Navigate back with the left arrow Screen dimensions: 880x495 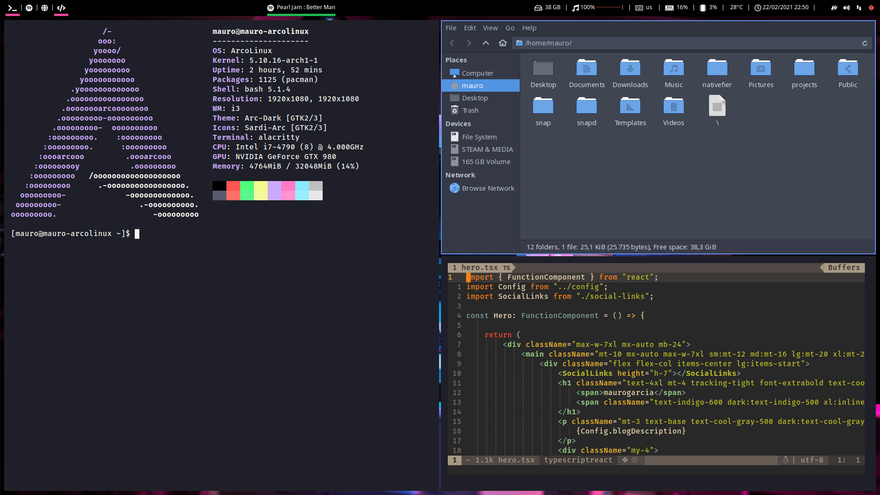pyautogui.click(x=452, y=43)
